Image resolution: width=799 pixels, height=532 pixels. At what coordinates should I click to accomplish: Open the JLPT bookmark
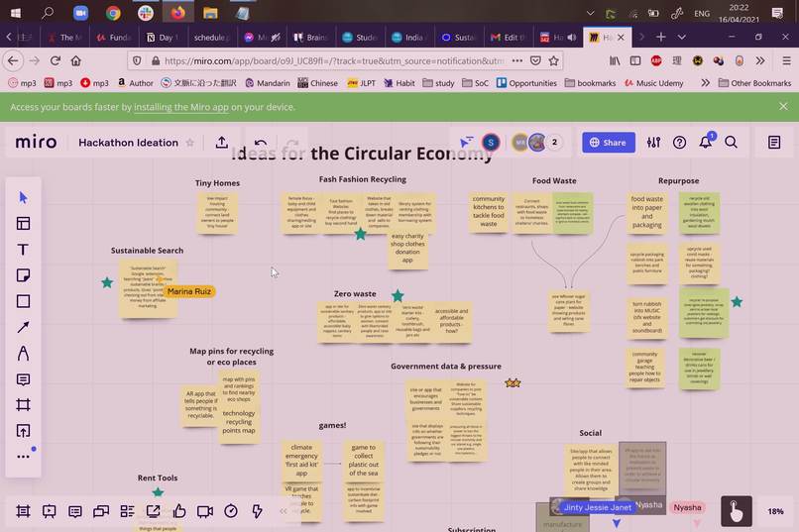pyautogui.click(x=361, y=83)
